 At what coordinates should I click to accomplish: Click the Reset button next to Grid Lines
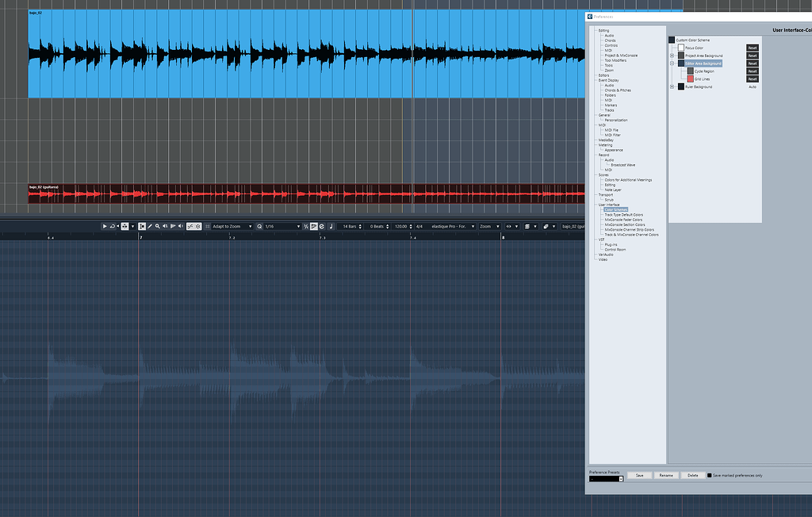[751, 79]
